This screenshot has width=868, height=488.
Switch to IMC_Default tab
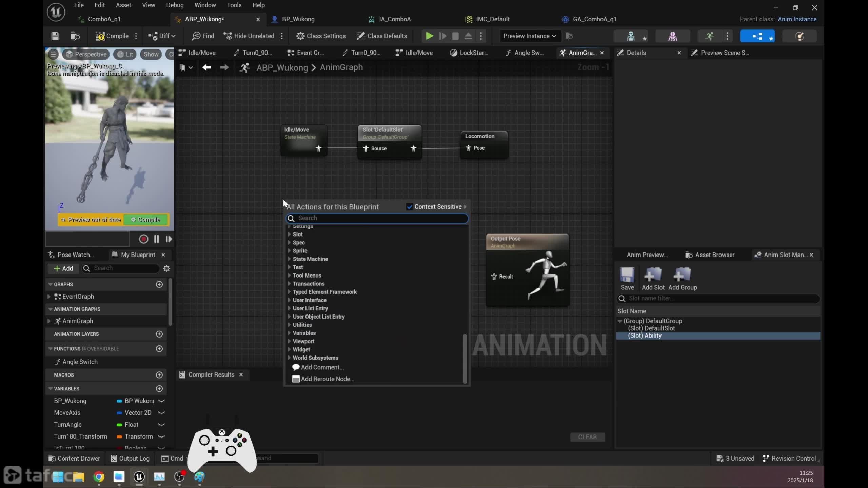click(x=492, y=19)
